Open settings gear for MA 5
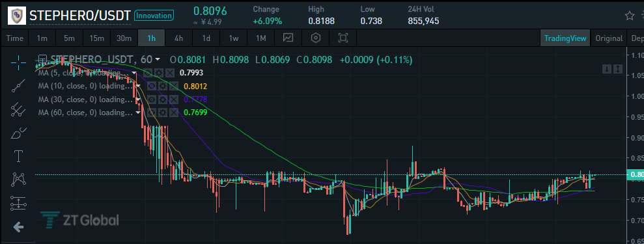 pos(160,73)
